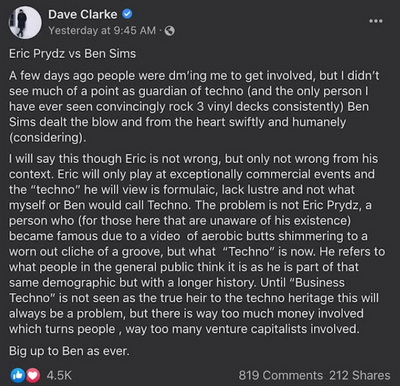The image size is (400, 386).
Task: Click the '(considering).' text line
Action: (x=47, y=137)
